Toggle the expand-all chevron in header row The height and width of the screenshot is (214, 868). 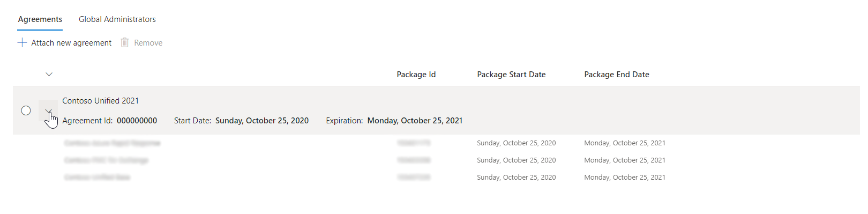[49, 75]
